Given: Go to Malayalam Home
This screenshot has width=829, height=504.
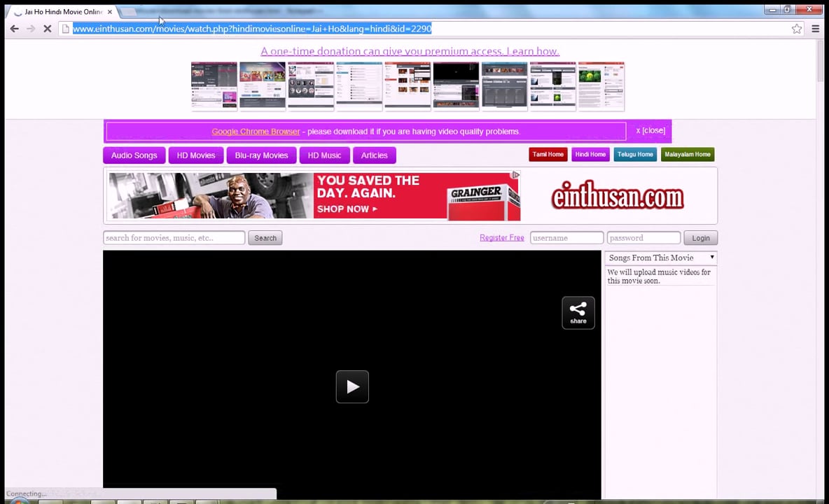Looking at the screenshot, I should point(688,154).
